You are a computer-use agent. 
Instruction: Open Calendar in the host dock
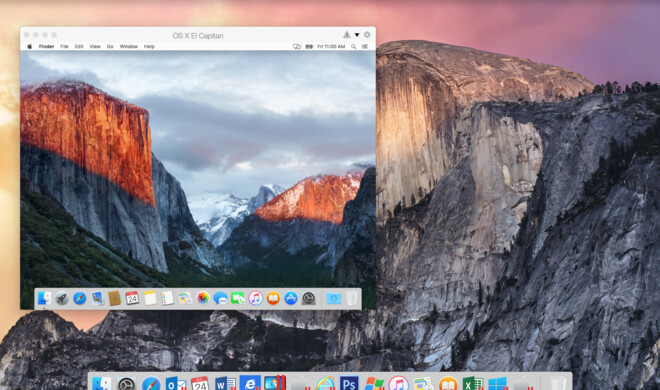point(200,384)
